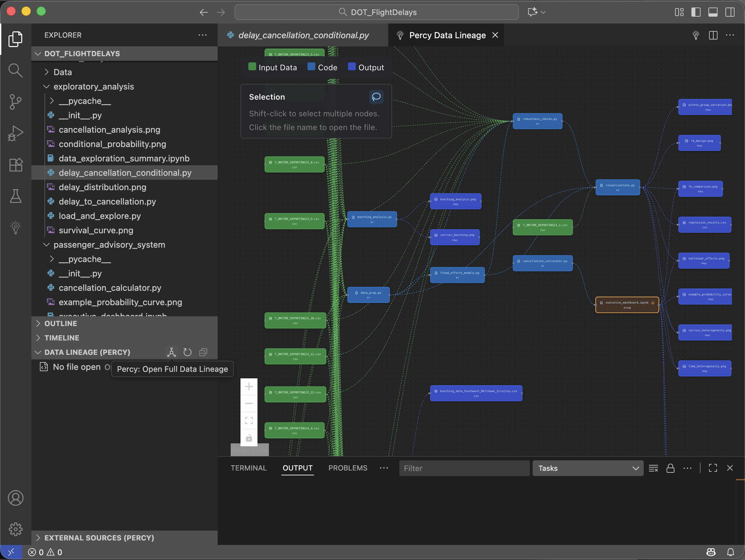This screenshot has height=560, width=745.
Task: Open the Run and Debug view
Action: coord(15,133)
